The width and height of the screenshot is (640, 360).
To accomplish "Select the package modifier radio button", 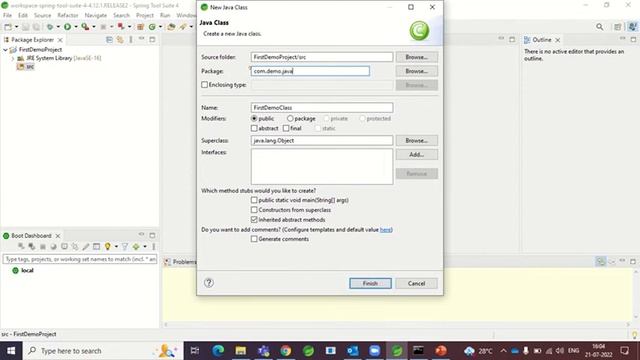I will pyautogui.click(x=290, y=118).
